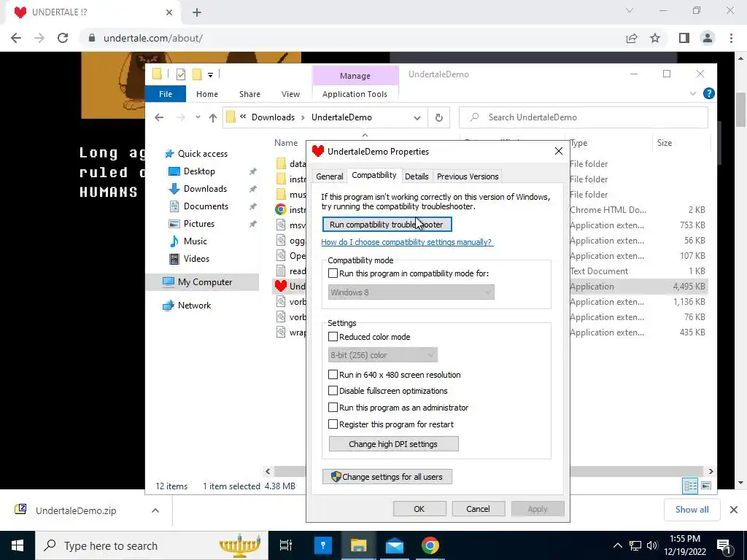This screenshot has height=560, width=747.
Task: Click Show all downloads button
Action: [692, 510]
